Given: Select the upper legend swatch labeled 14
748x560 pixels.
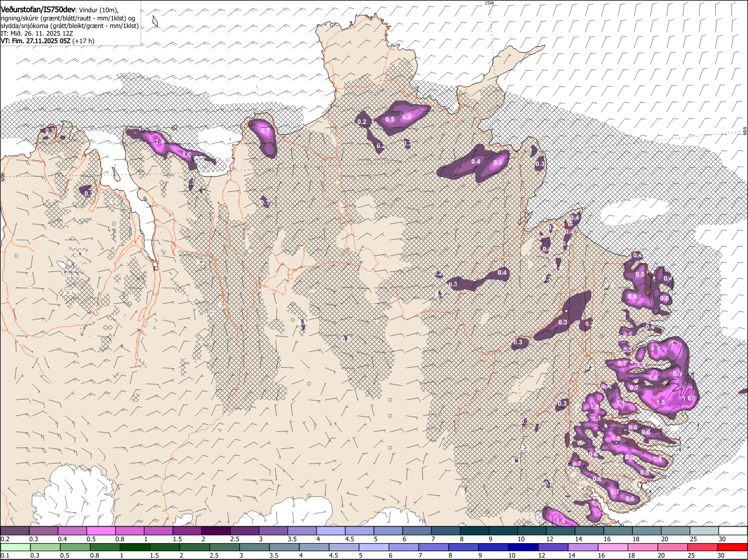Looking at the screenshot, I should pyautogui.click(x=588, y=530).
